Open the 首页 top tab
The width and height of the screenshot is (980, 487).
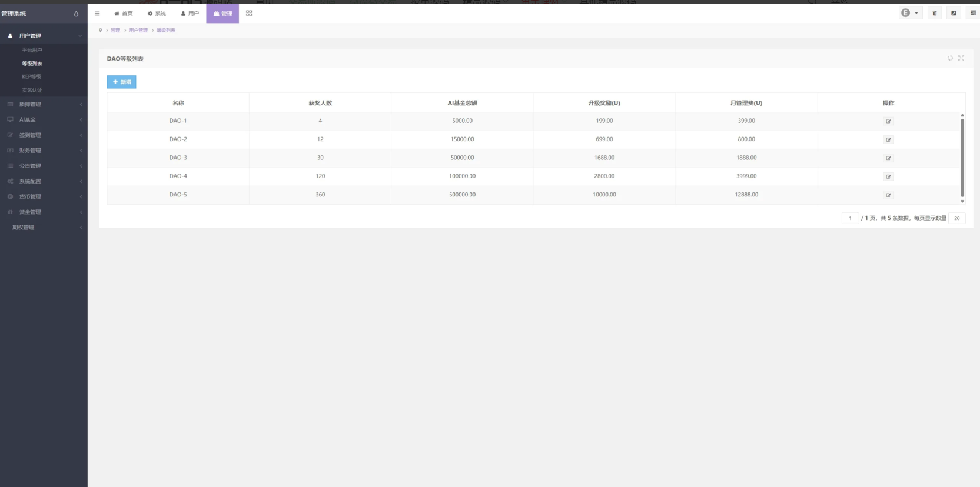coord(124,13)
